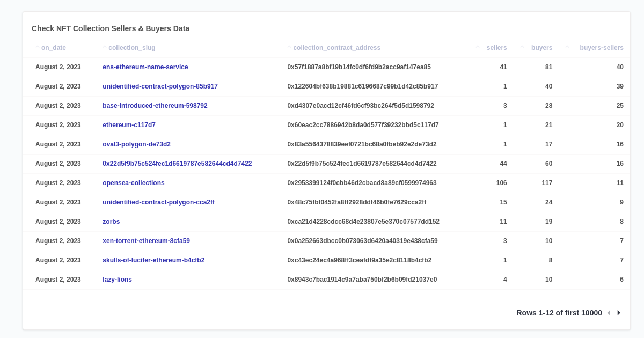Image resolution: width=644 pixels, height=338 pixels.
Task: Click the sort icon beside collection_contract_address
Action: pos(289,47)
